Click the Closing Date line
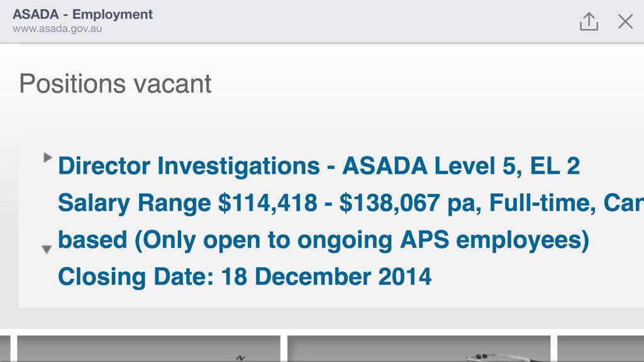The height and width of the screenshot is (362, 644). pyautogui.click(x=245, y=277)
